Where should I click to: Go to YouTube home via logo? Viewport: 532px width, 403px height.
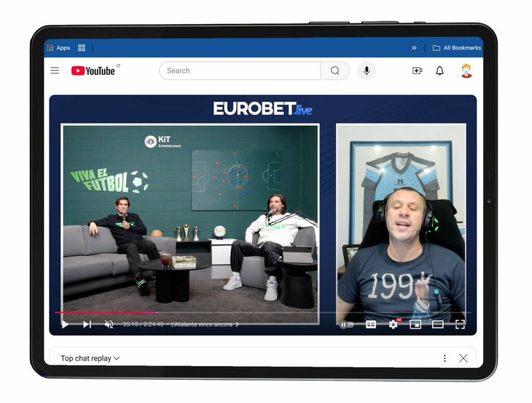(x=93, y=71)
